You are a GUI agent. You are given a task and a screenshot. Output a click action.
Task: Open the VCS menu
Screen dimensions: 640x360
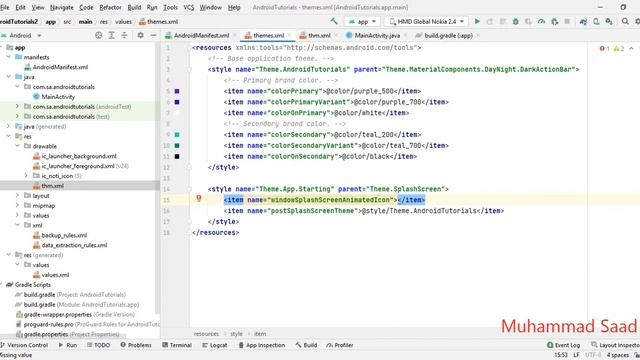coord(189,7)
